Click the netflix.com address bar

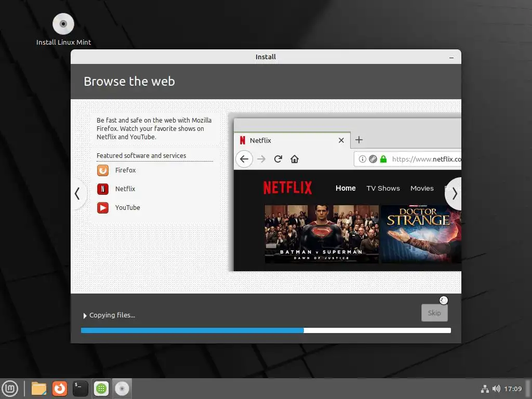point(407,159)
